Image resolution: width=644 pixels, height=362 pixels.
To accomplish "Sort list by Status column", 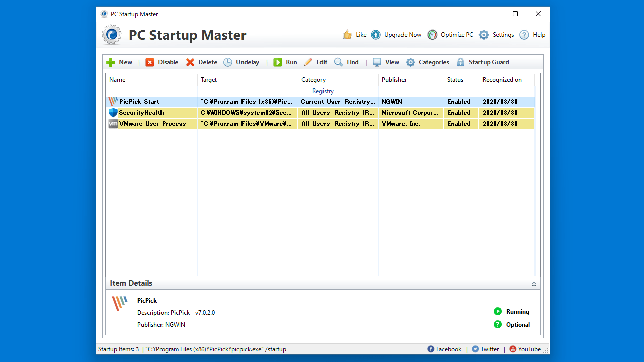I will tap(461, 80).
